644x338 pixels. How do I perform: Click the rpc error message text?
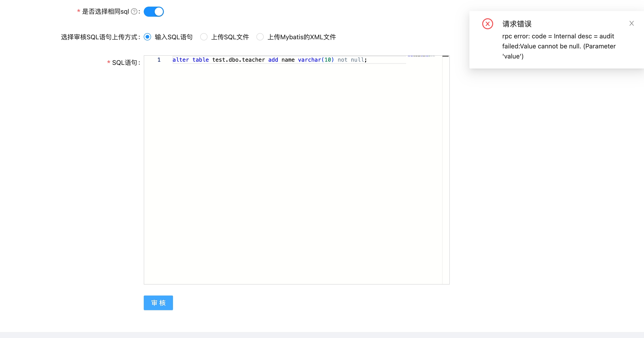(558, 46)
